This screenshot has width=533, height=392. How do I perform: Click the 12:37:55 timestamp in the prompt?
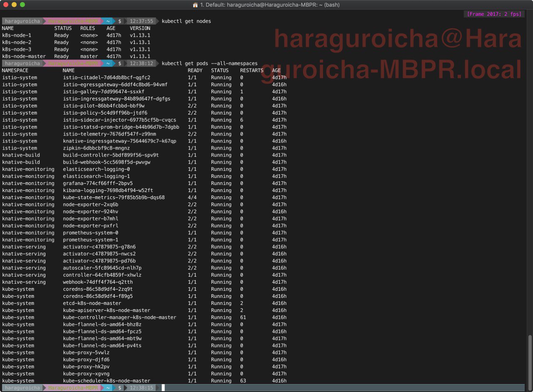[x=141, y=21]
